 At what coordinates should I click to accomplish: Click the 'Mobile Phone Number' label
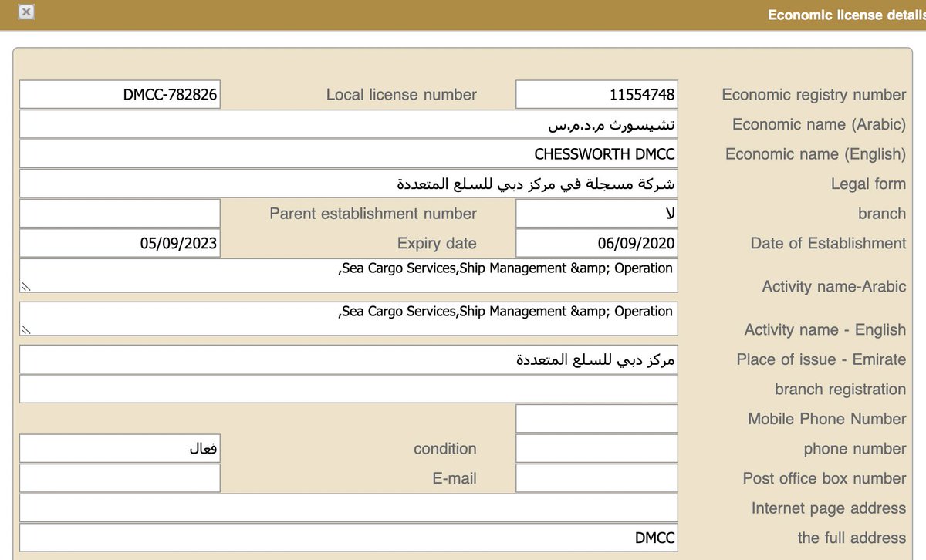pyautogui.click(x=827, y=419)
